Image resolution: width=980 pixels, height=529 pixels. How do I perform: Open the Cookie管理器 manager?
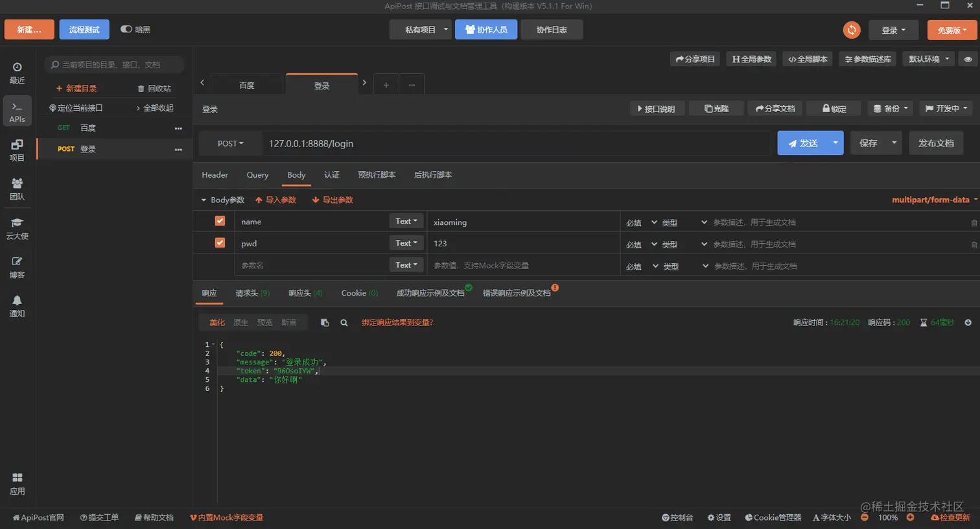pyautogui.click(x=773, y=517)
